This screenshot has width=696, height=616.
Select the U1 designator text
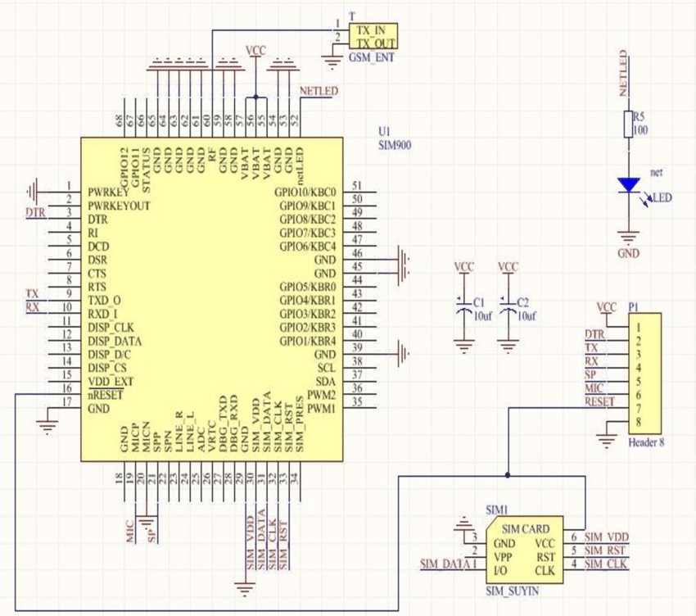[x=384, y=131]
